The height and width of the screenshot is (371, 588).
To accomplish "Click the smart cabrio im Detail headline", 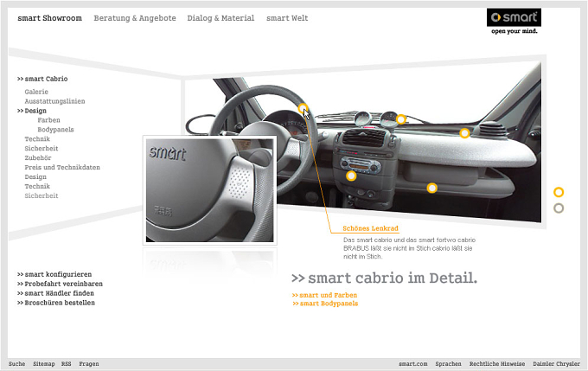I will coord(385,278).
